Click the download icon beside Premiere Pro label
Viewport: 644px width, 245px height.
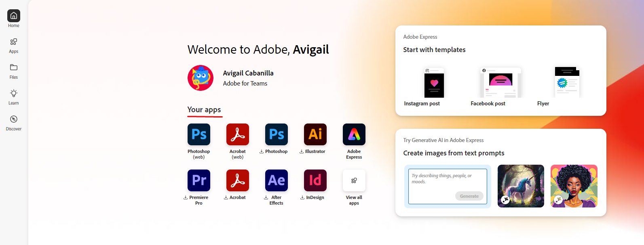click(x=186, y=198)
